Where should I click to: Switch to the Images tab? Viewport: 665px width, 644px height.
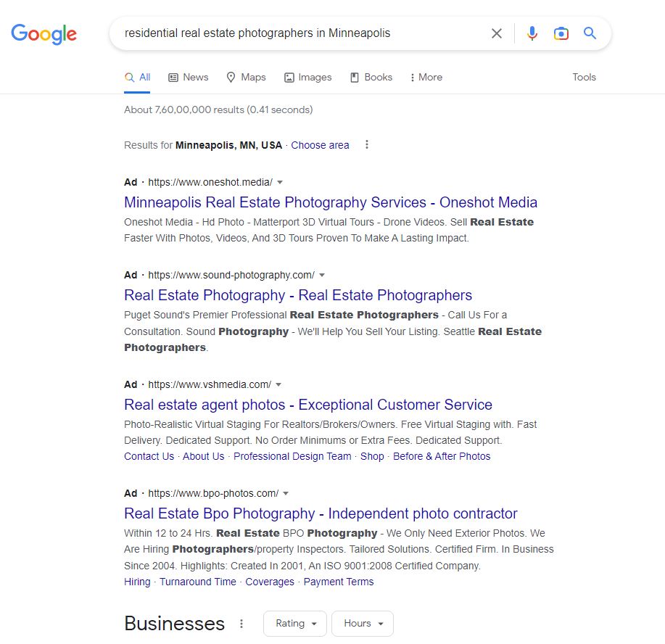pyautogui.click(x=308, y=77)
